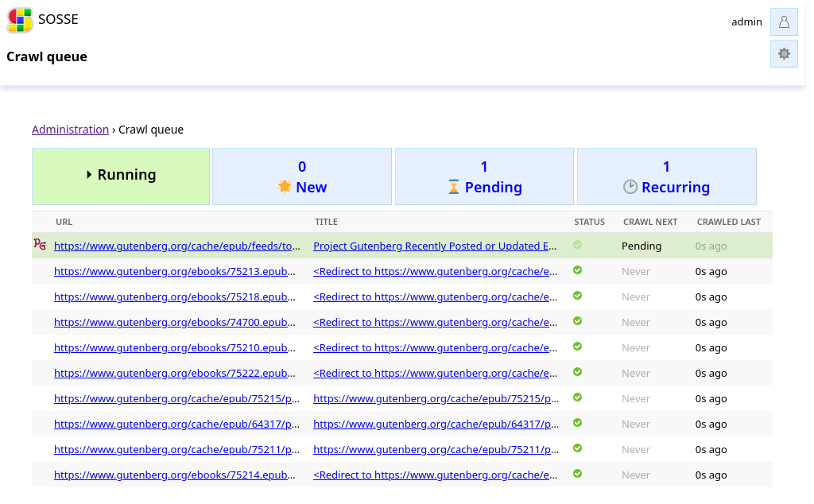Click green status check for 74700 row
This screenshot has height=504, width=814.
coord(577,321)
